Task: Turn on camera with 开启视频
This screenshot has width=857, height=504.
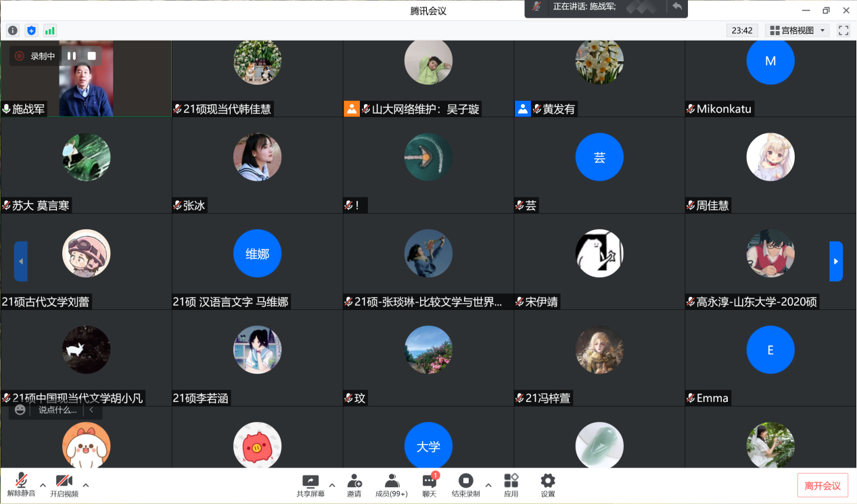Action: pyautogui.click(x=64, y=485)
